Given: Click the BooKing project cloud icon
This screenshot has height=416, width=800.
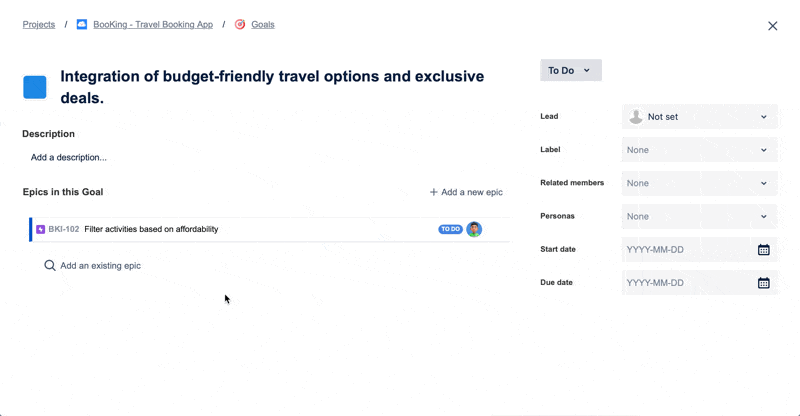Looking at the screenshot, I should 82,24.
